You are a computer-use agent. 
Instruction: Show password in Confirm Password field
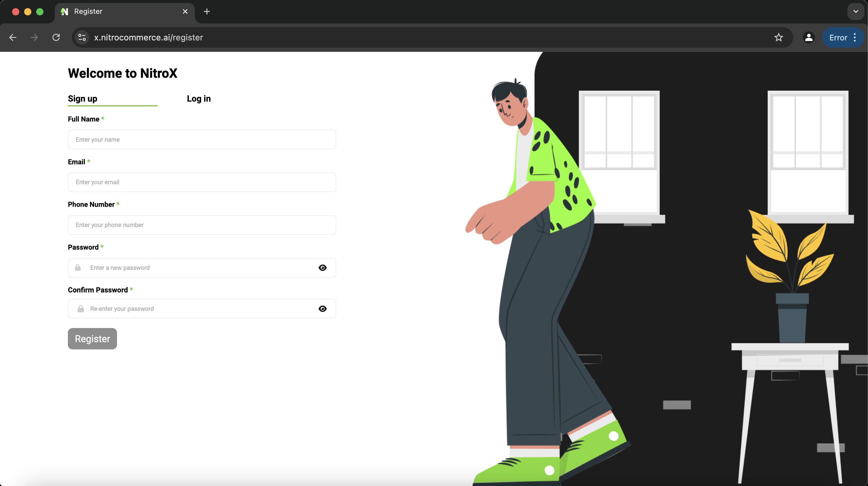pyautogui.click(x=322, y=309)
